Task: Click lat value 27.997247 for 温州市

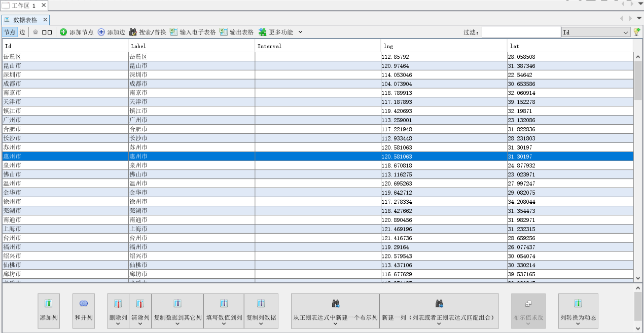Action: [570, 183]
